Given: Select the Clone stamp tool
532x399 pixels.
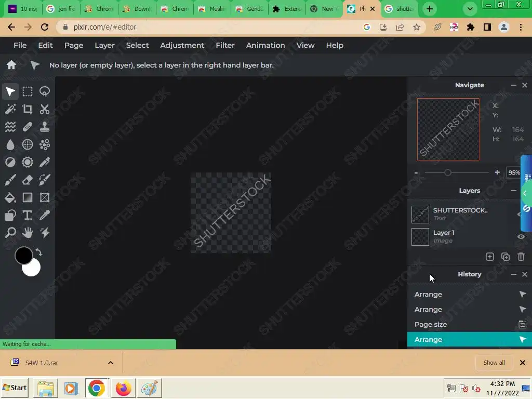Looking at the screenshot, I should click(45, 127).
